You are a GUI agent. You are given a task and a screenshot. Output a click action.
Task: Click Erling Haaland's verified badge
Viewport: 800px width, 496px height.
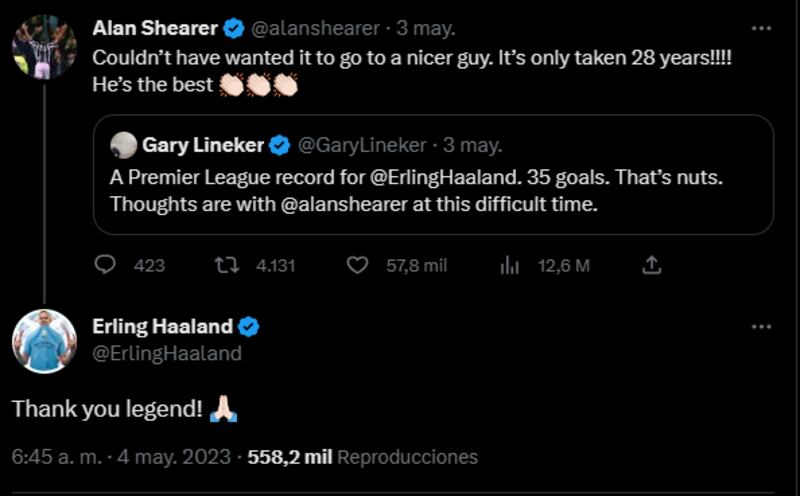[x=249, y=327]
